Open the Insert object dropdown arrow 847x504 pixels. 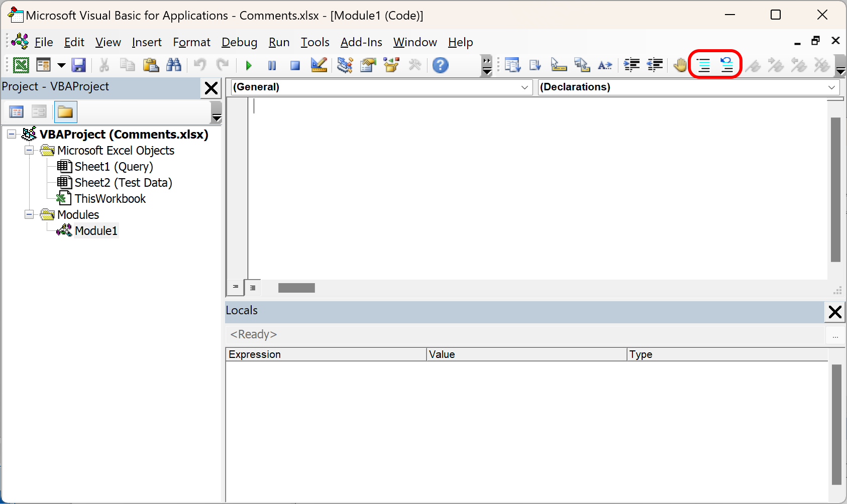61,65
